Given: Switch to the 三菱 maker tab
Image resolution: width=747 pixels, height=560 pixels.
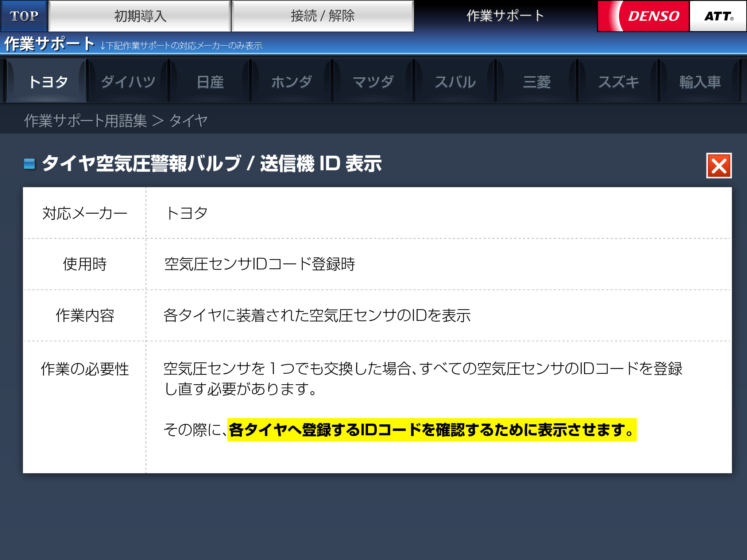Looking at the screenshot, I should 537,82.
